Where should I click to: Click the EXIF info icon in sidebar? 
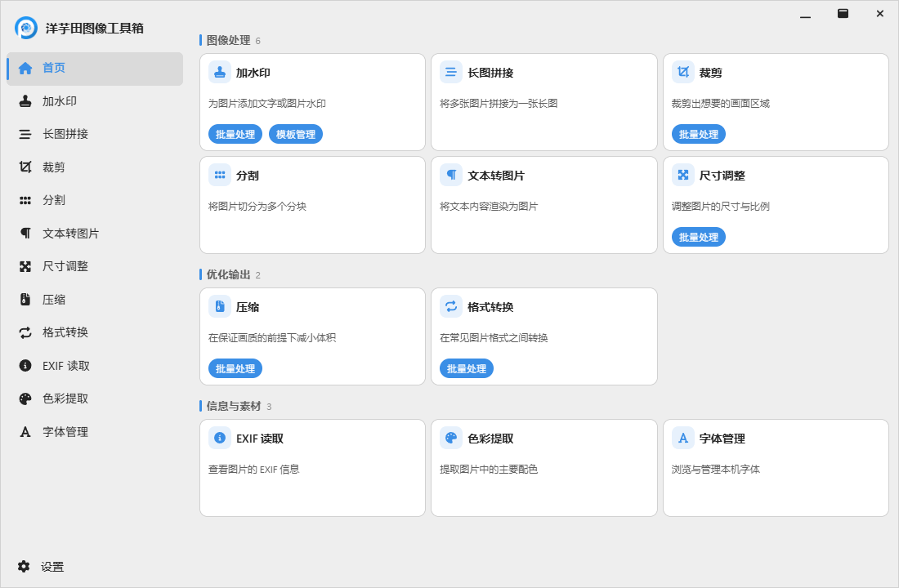pyautogui.click(x=25, y=366)
